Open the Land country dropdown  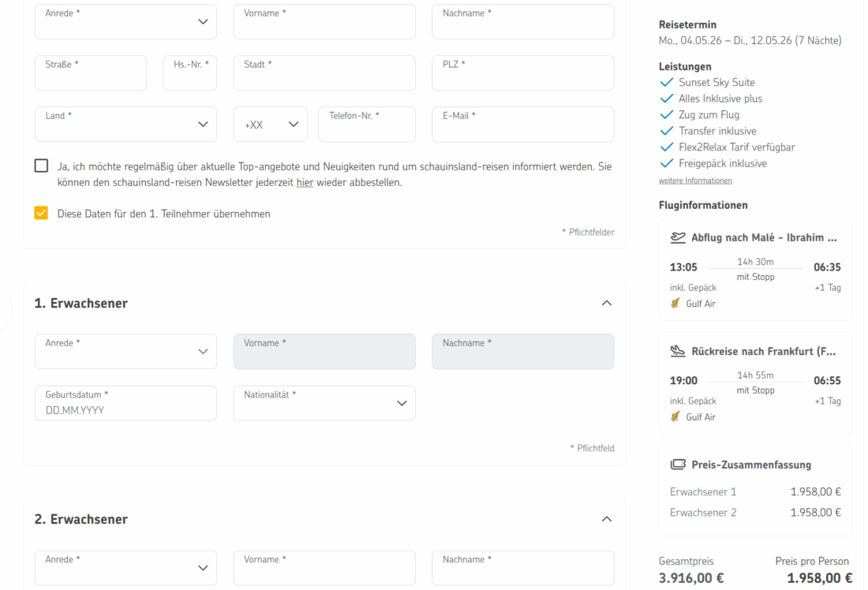[125, 124]
